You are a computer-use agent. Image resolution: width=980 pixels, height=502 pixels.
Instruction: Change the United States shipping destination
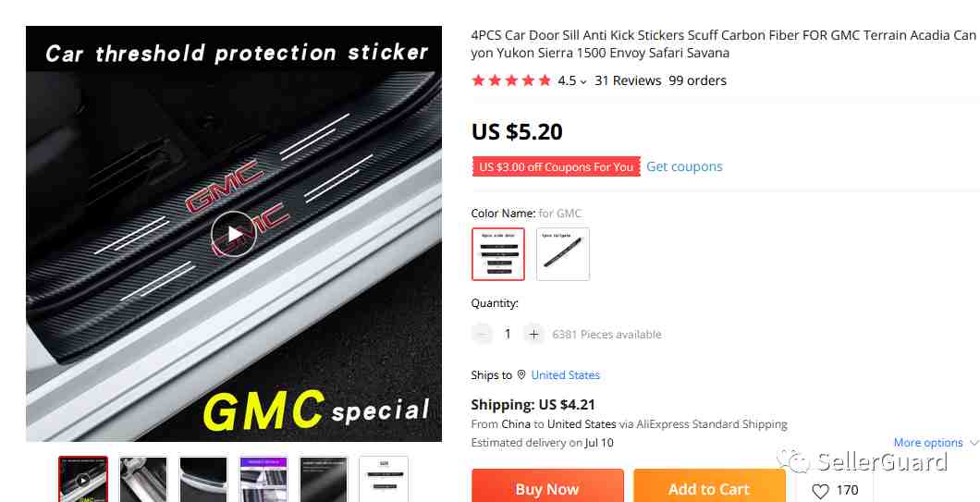tap(565, 375)
